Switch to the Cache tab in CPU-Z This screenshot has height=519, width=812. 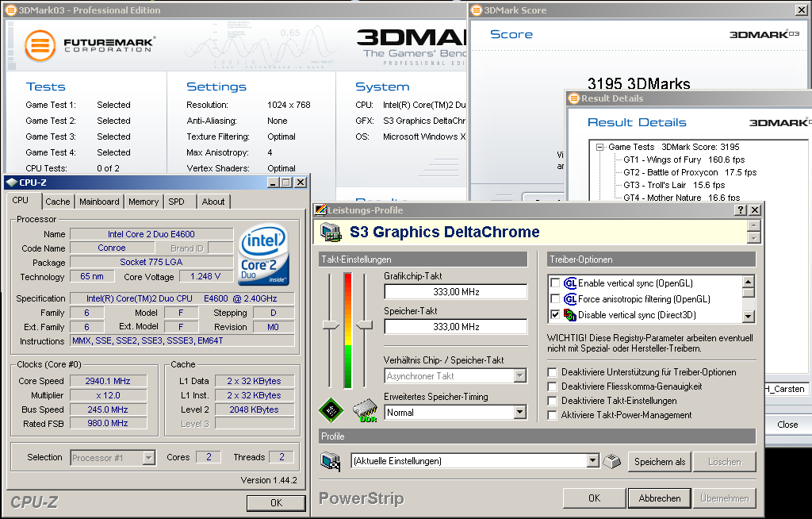coord(57,202)
